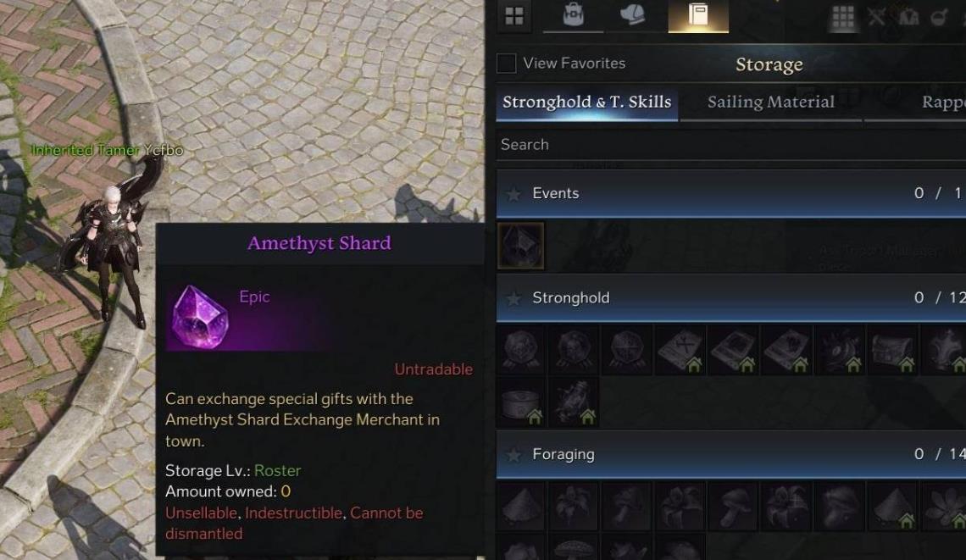Viewport: 966px width, 560px height.
Task: Collapse the Foraging category header
Action: (x=730, y=455)
